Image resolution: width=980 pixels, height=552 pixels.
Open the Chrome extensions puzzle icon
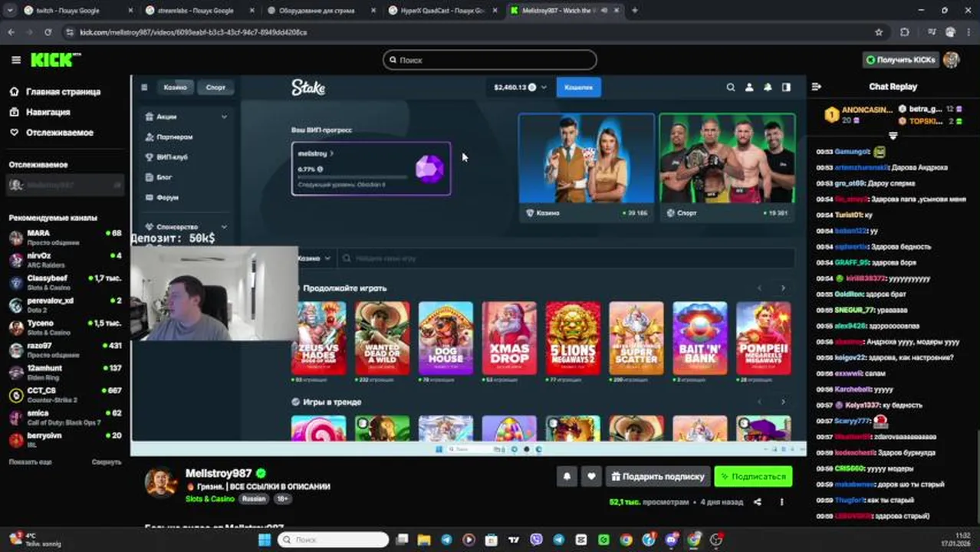[905, 32]
